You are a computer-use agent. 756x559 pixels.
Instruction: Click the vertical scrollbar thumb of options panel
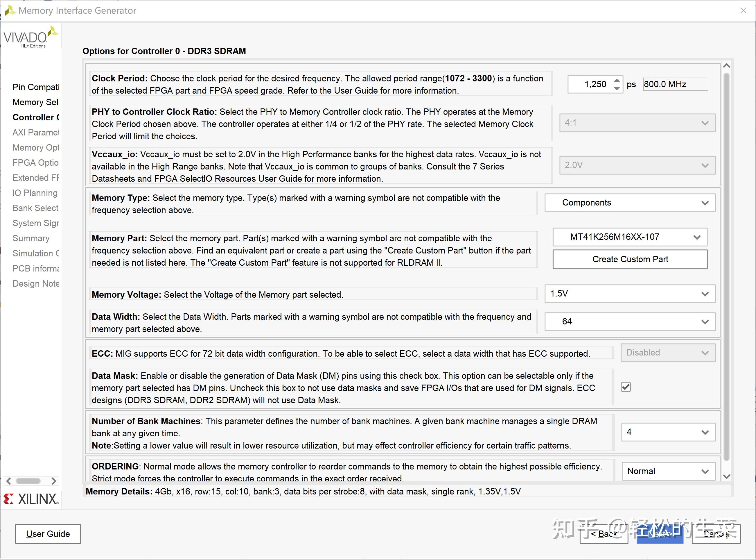pyautogui.click(x=727, y=267)
